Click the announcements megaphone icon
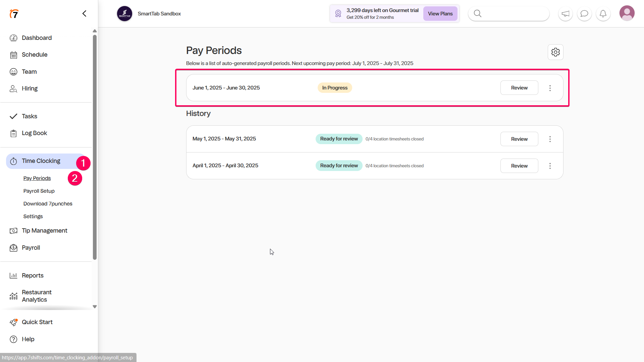 tap(566, 14)
